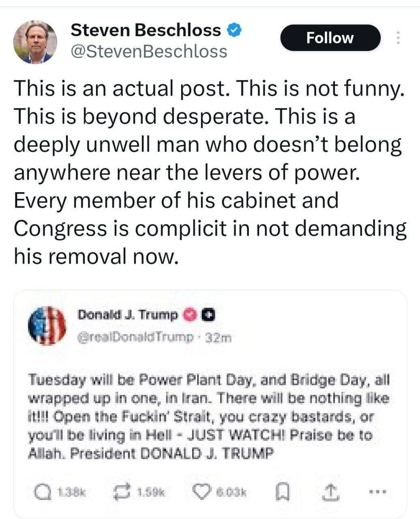This screenshot has width=420, height=519.
Task: Open the tweet's three-dot options menu beside Follow
Action: click(398, 38)
